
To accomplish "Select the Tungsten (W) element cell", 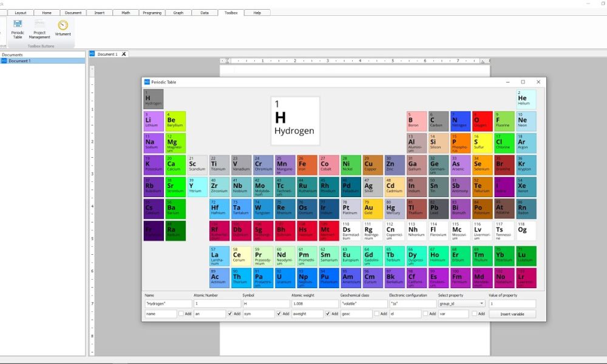I will (x=263, y=209).
